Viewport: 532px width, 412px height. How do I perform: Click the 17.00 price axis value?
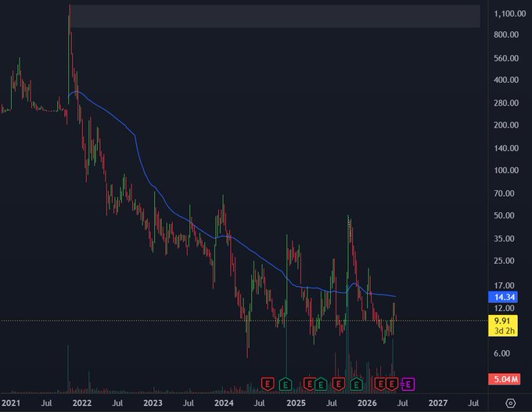click(x=504, y=286)
